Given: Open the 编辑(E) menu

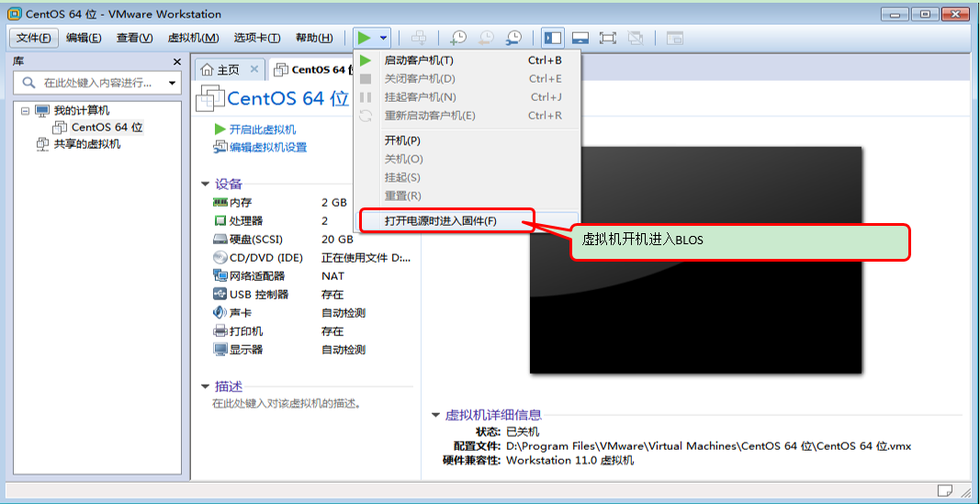Looking at the screenshot, I should 84,38.
